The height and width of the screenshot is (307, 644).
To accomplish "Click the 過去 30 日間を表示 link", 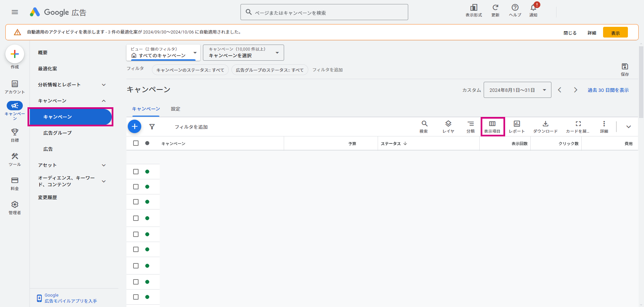I will (x=608, y=90).
